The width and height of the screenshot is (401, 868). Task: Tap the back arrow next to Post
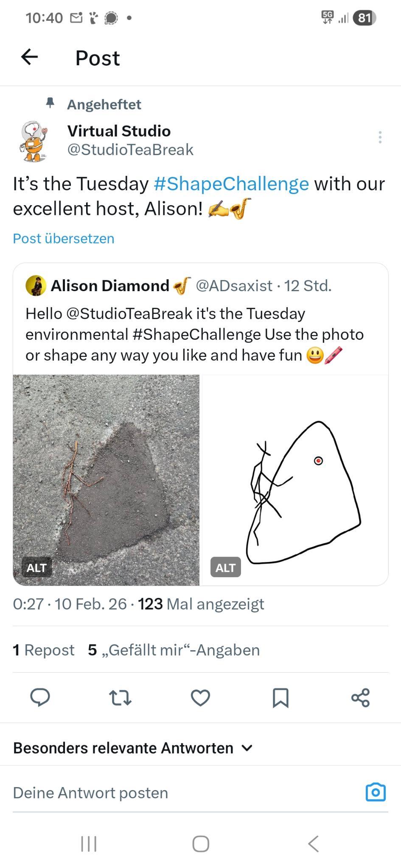pyautogui.click(x=30, y=57)
